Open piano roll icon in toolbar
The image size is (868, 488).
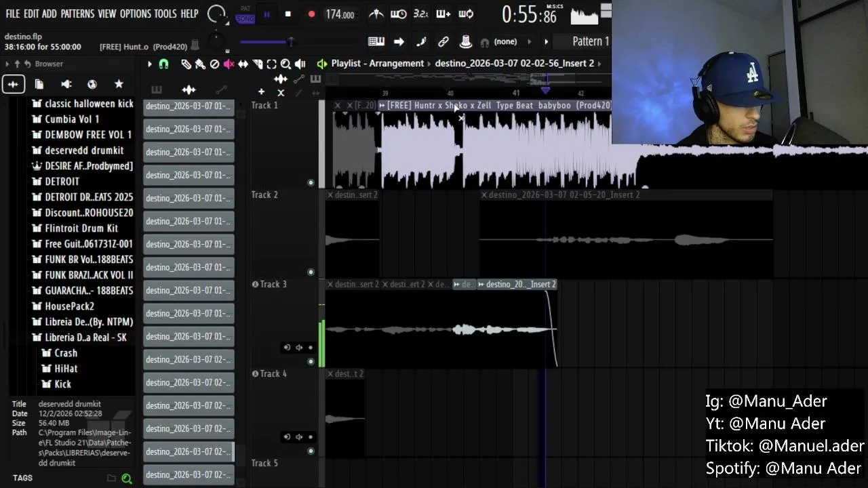[x=376, y=41]
